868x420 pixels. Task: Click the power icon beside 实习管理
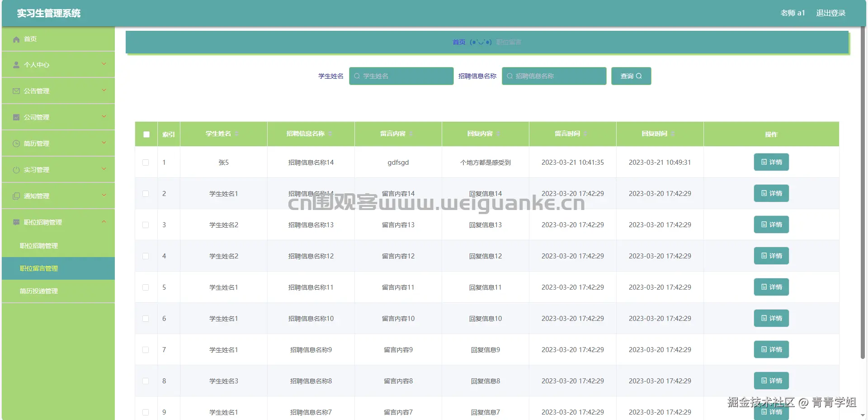coord(16,170)
